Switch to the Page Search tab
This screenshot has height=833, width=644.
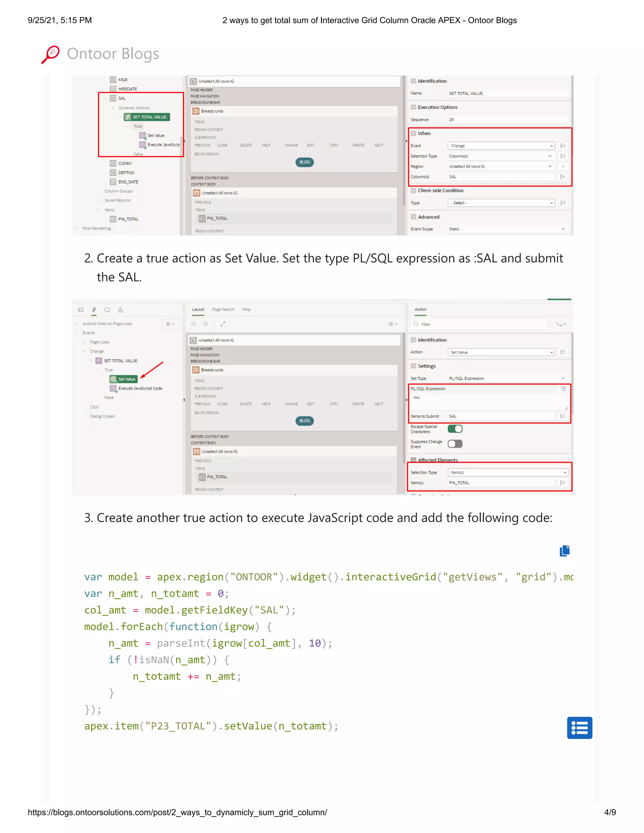[223, 309]
